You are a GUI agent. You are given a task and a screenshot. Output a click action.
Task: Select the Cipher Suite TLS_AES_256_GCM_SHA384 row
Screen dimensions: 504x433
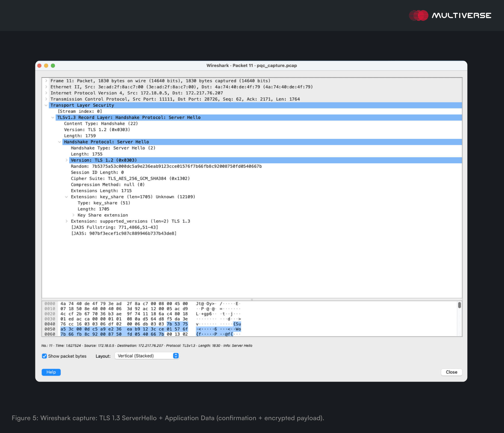[130, 178]
